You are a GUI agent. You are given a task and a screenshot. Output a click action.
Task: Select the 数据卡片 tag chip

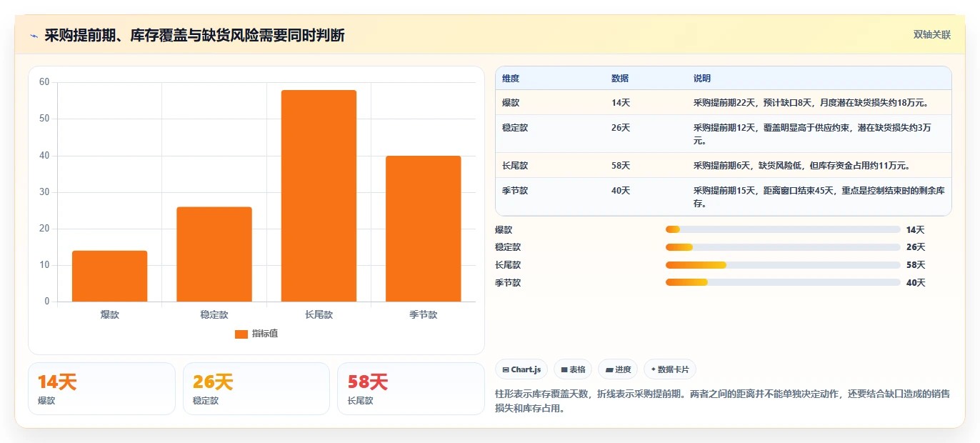click(x=669, y=369)
